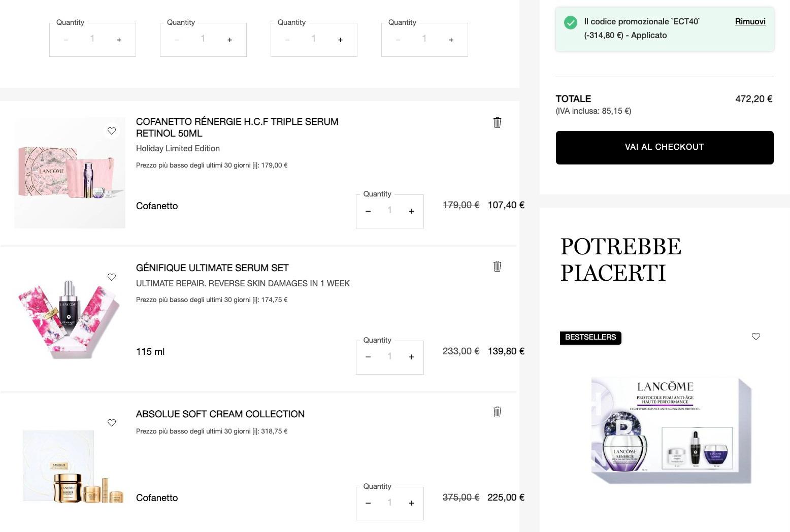
Task: Click Rimuovi to remove the ECT40 promo code
Action: (x=750, y=21)
